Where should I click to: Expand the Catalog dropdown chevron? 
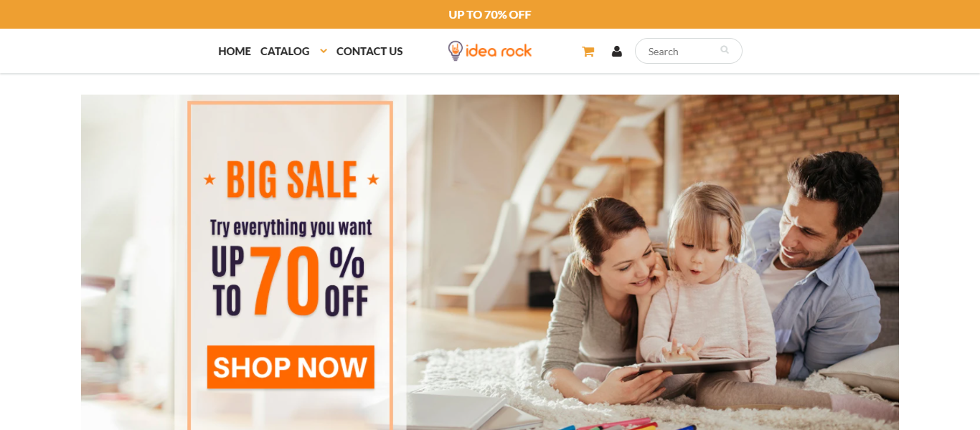click(x=324, y=51)
